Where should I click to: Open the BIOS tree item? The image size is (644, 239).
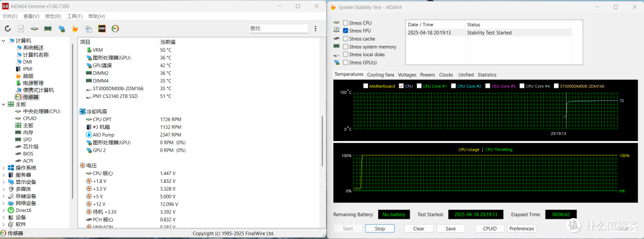point(29,154)
